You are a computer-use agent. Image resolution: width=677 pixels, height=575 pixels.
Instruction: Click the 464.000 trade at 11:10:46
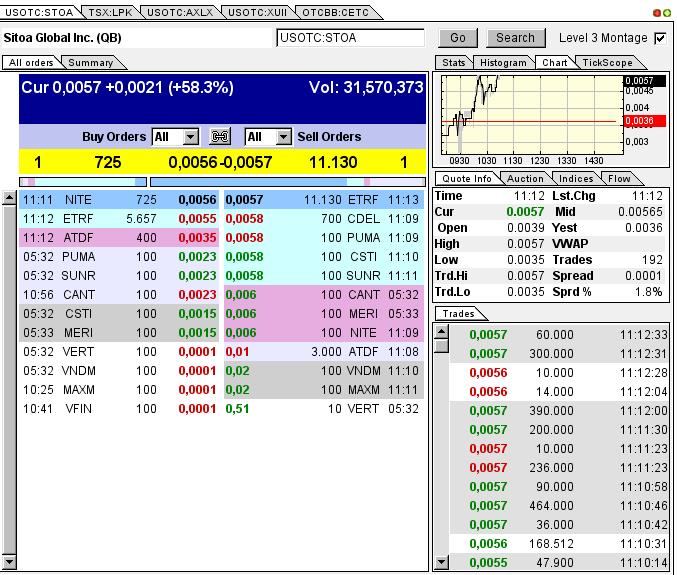point(558,505)
